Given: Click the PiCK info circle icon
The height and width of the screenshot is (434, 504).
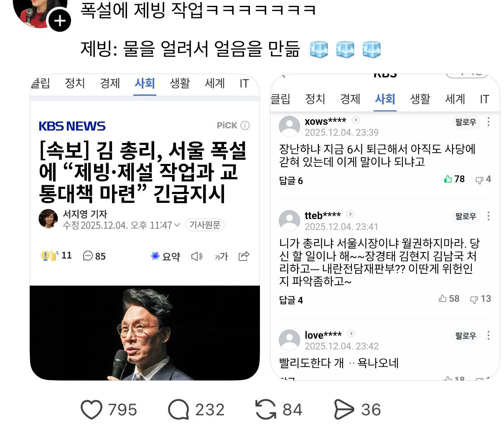Looking at the screenshot, I should pyautogui.click(x=245, y=125).
